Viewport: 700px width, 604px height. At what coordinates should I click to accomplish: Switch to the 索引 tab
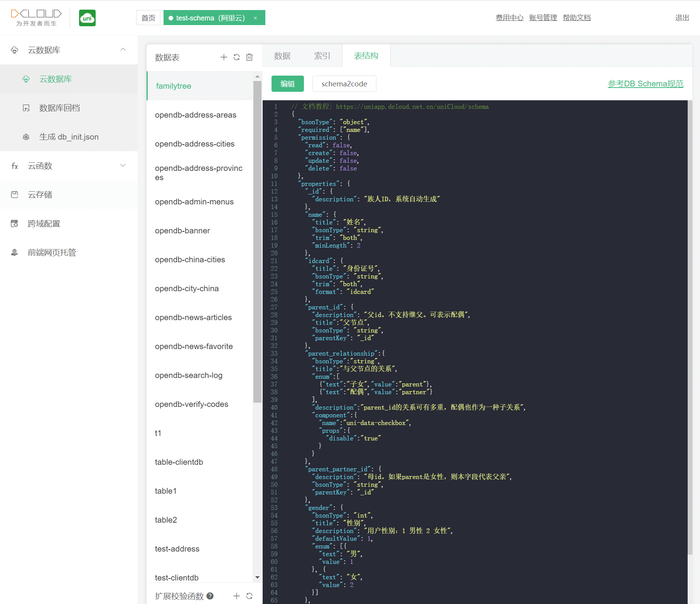tap(322, 56)
